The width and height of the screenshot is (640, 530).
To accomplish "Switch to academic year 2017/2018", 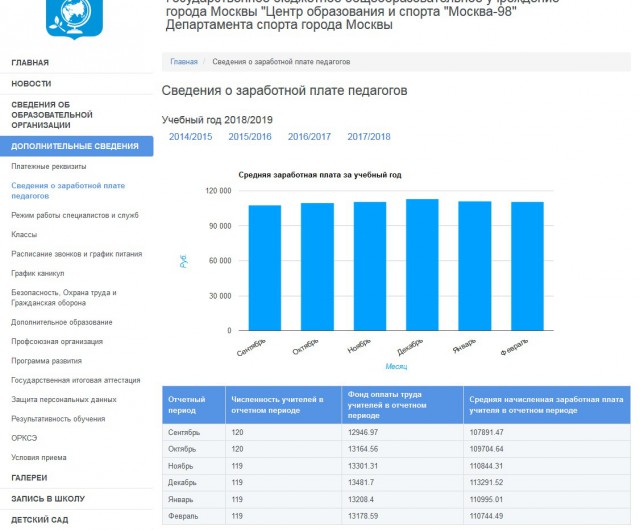I will [x=369, y=137].
